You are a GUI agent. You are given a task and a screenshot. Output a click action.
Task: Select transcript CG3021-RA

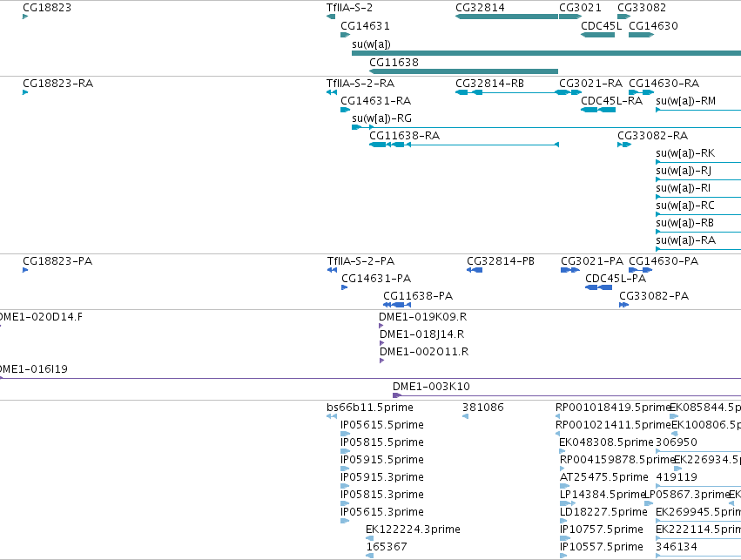(590, 84)
